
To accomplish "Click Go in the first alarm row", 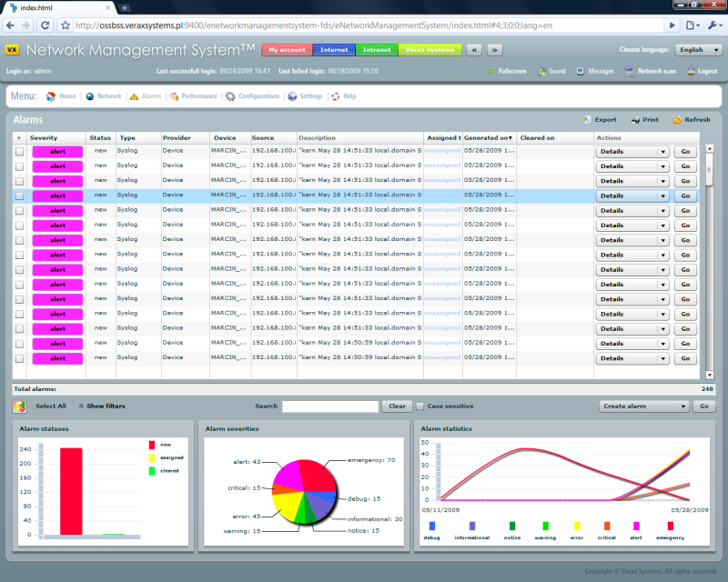I will coord(685,151).
